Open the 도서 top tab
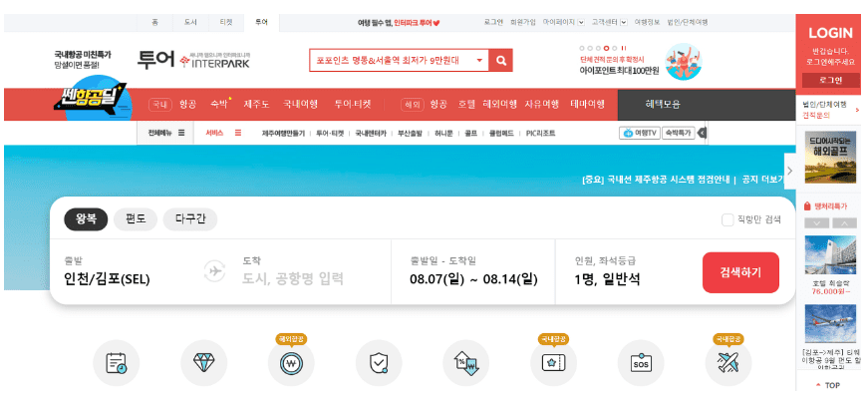Viewport: 868px width, 404px height. [190, 23]
